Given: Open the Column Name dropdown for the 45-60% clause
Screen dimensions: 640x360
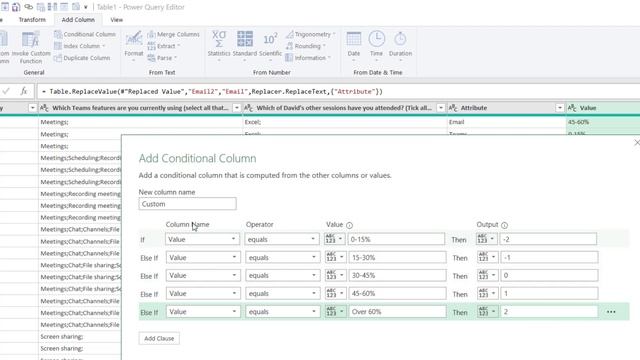Looking at the screenshot, I should pos(202,293).
